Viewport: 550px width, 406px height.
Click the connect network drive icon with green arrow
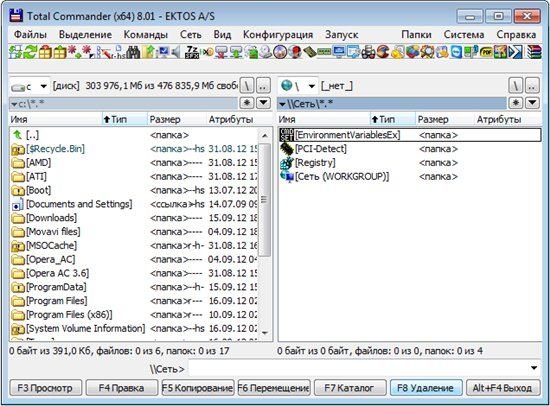pyautogui.click(x=236, y=52)
